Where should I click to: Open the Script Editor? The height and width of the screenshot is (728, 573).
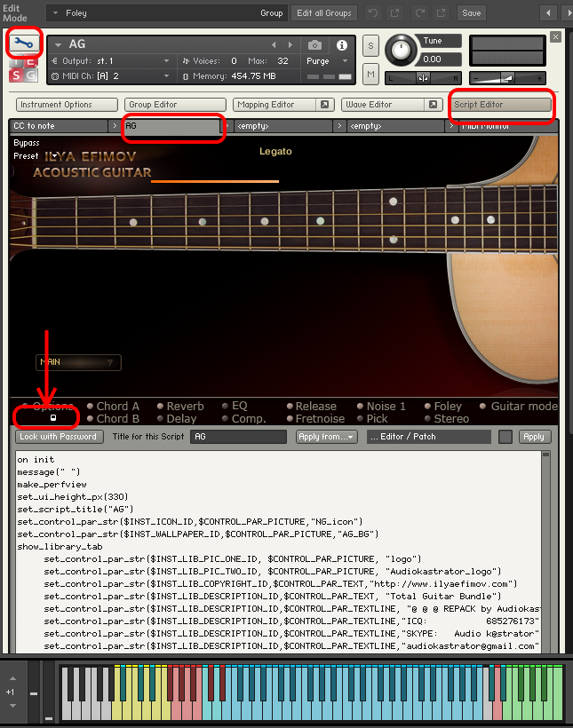[x=500, y=105]
